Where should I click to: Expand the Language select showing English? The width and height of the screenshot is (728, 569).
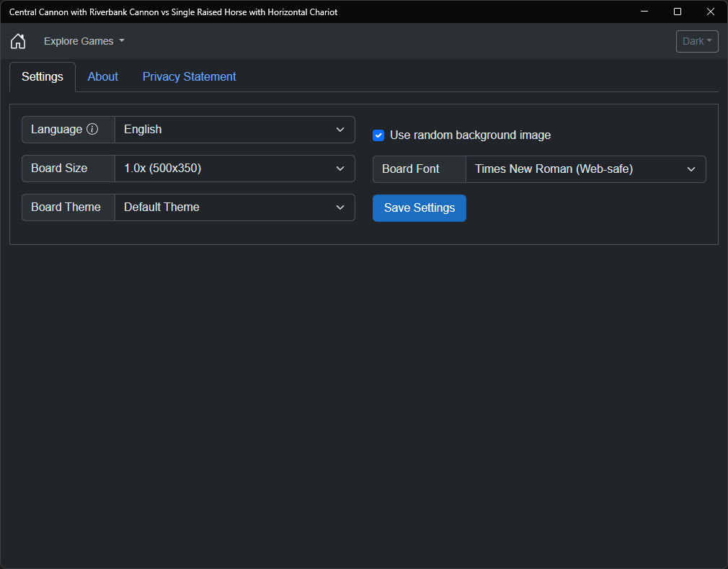234,130
